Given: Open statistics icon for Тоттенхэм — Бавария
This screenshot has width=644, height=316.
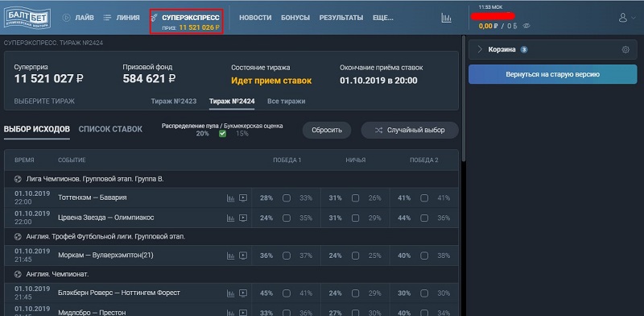Looking at the screenshot, I should (x=231, y=198).
